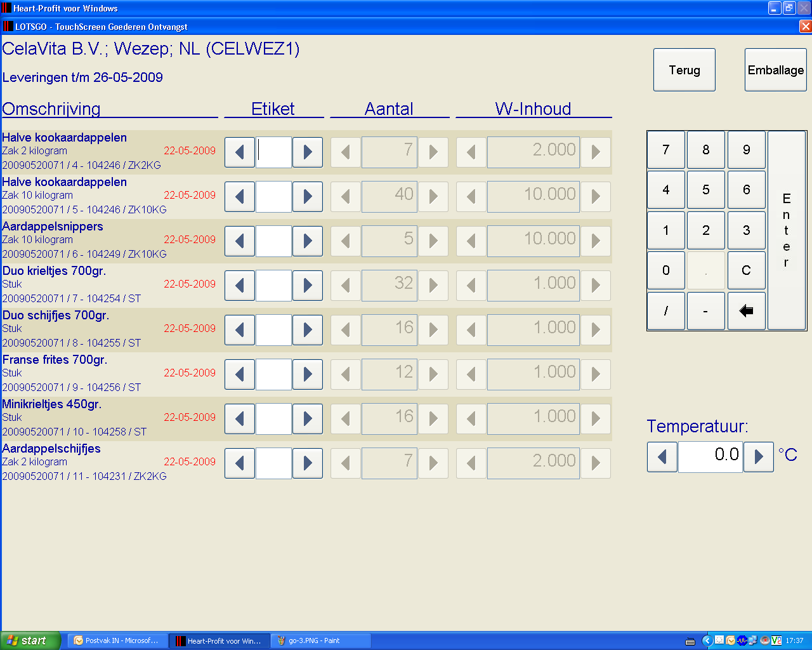Increase Aantal 40 for Halve kookaardappelen Zak 10

pos(434,197)
